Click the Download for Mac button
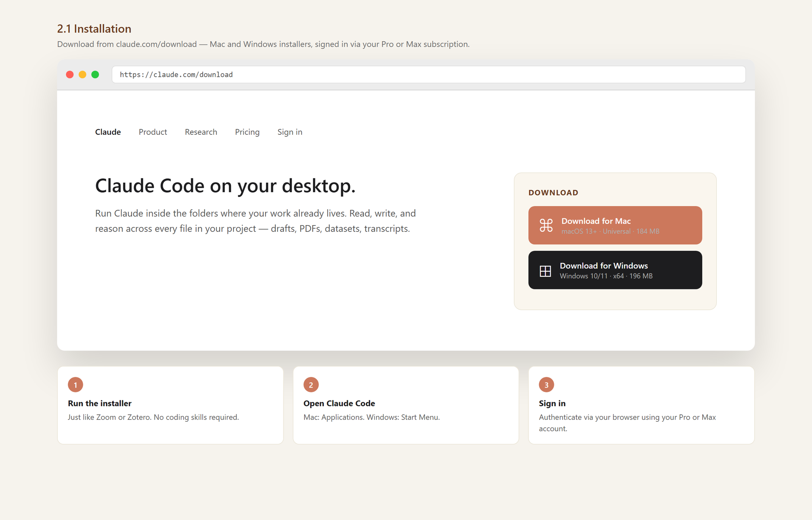The image size is (812, 520). [615, 225]
